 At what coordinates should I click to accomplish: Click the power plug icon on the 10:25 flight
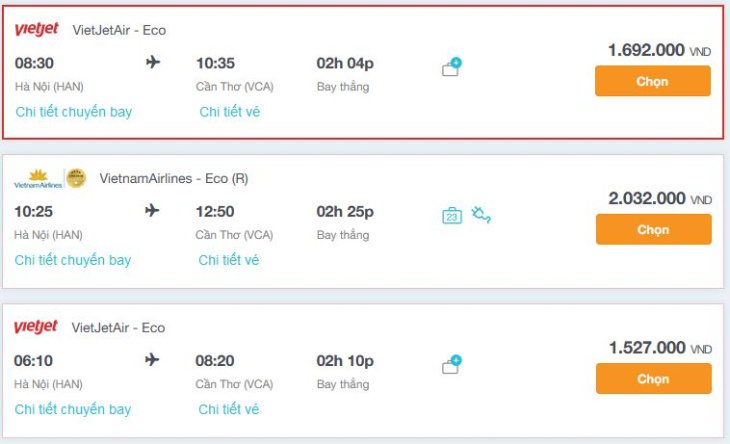(481, 214)
